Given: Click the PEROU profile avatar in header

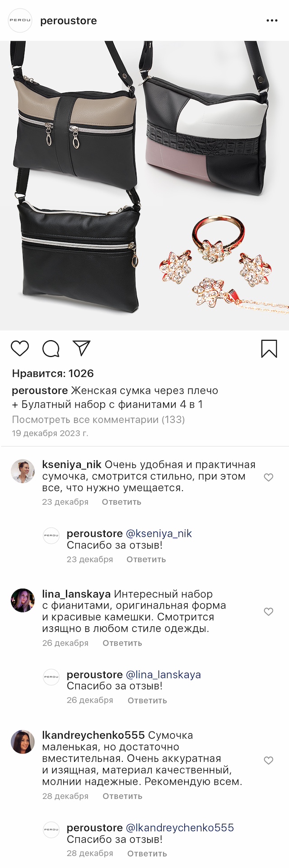Looking at the screenshot, I should pos(20,20).
